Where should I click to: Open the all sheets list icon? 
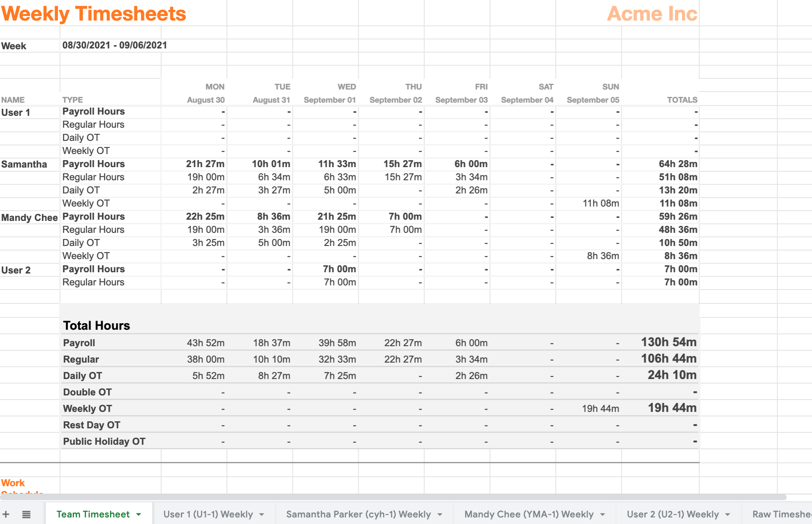tap(26, 514)
